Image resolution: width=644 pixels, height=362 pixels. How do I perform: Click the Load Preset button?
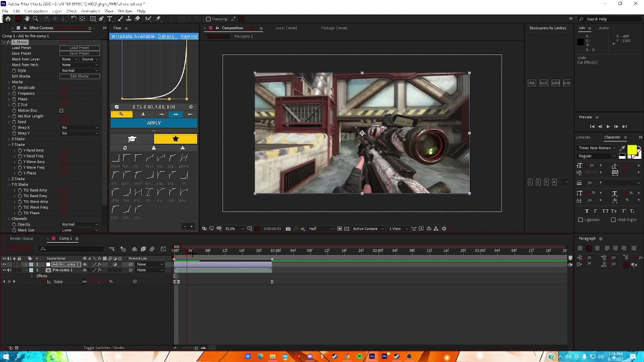coord(79,48)
